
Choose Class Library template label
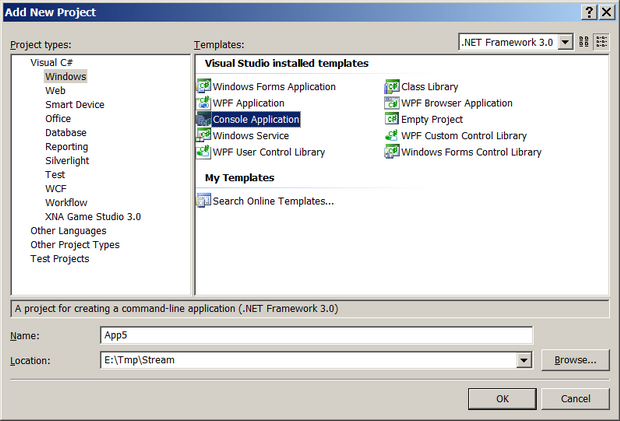pos(429,87)
